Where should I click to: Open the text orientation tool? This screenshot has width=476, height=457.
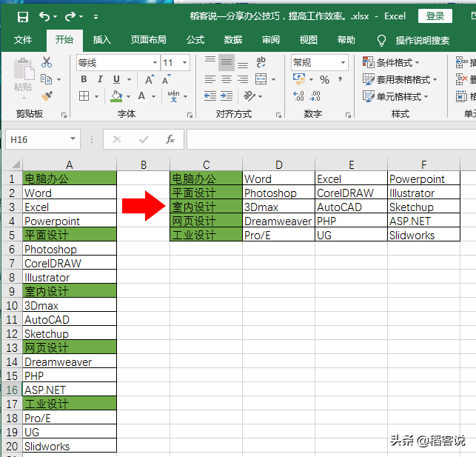pos(249,96)
